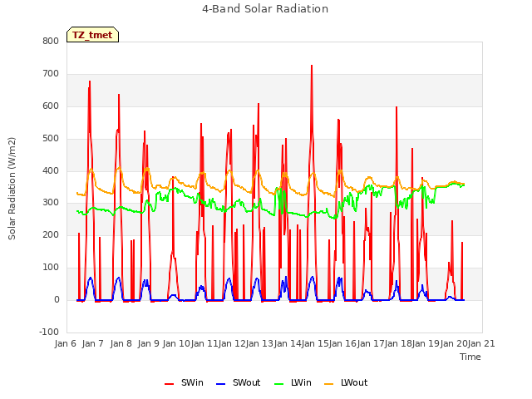Click the SWin peak near 600 on Jan 18

click(x=397, y=107)
